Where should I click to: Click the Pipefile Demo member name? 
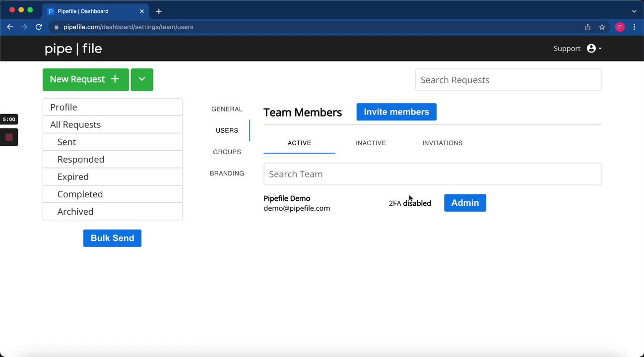[287, 198]
